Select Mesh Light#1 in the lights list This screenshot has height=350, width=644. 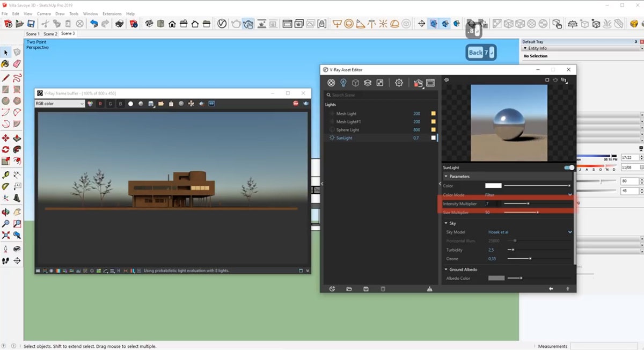348,122
